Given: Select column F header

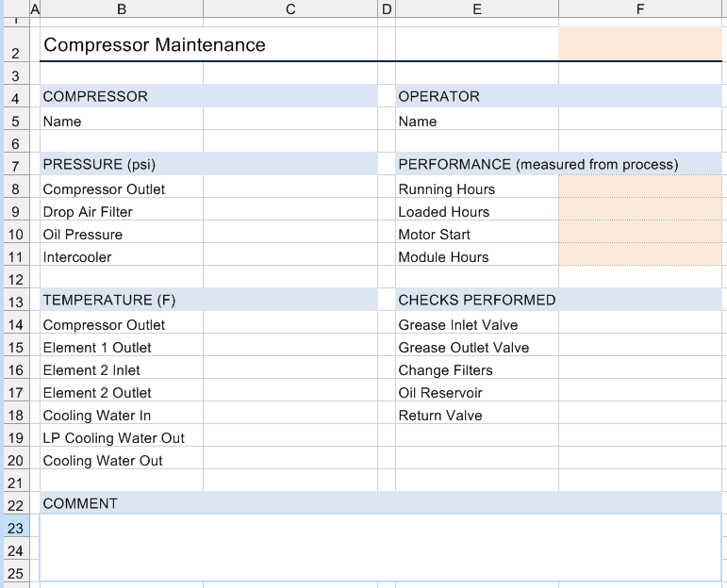Looking at the screenshot, I should pyautogui.click(x=640, y=8).
